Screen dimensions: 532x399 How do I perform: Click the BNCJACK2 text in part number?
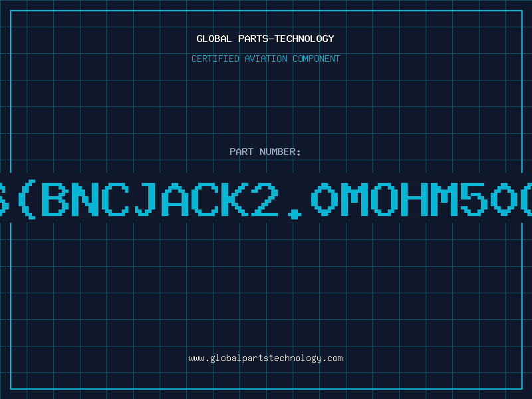[160, 199]
